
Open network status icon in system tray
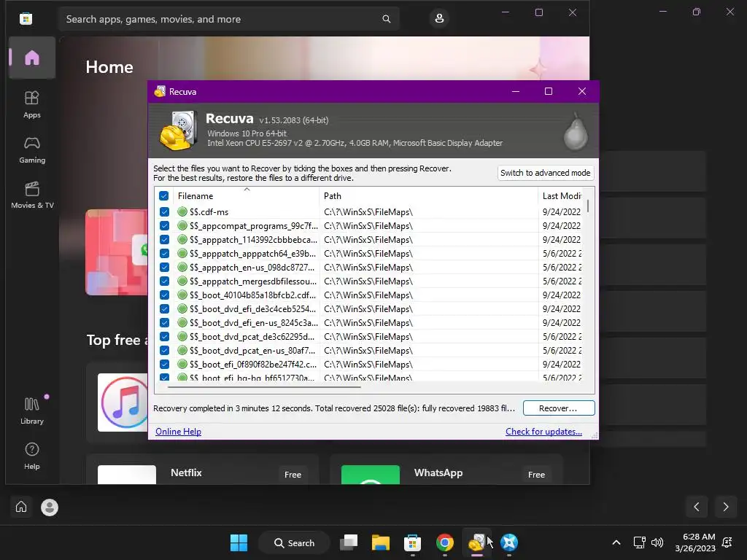click(639, 542)
